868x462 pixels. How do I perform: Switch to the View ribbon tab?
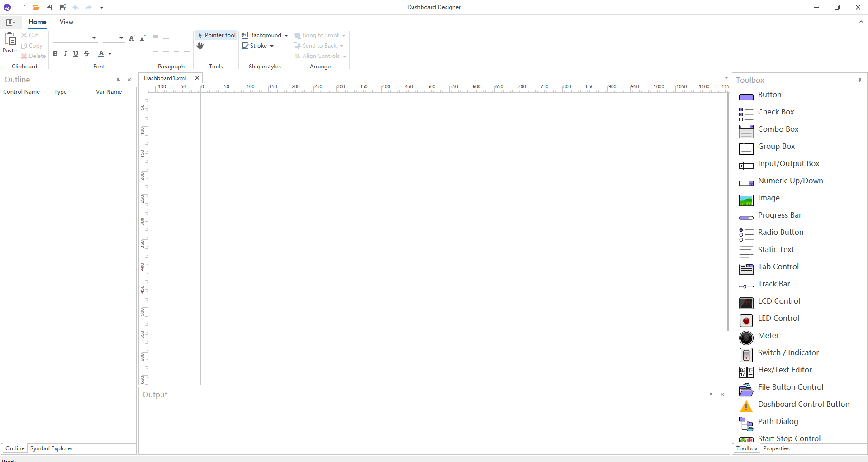[66, 22]
